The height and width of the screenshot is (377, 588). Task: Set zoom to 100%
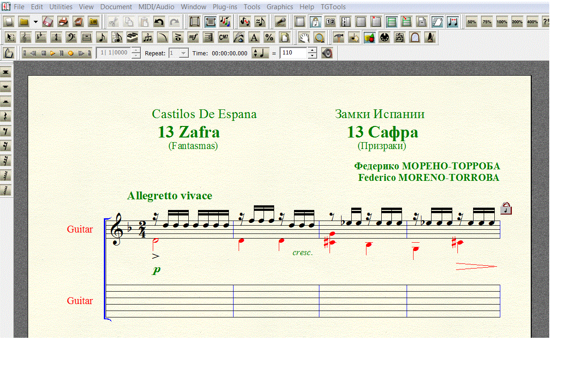[502, 22]
